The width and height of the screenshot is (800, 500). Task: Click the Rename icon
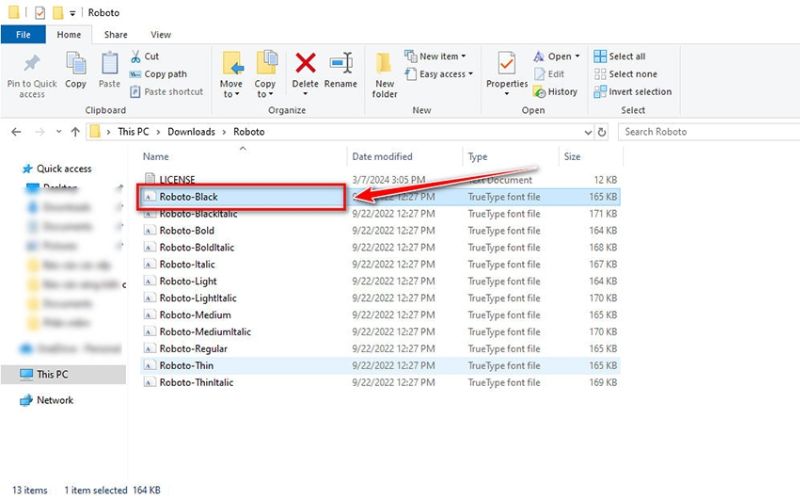point(341,63)
